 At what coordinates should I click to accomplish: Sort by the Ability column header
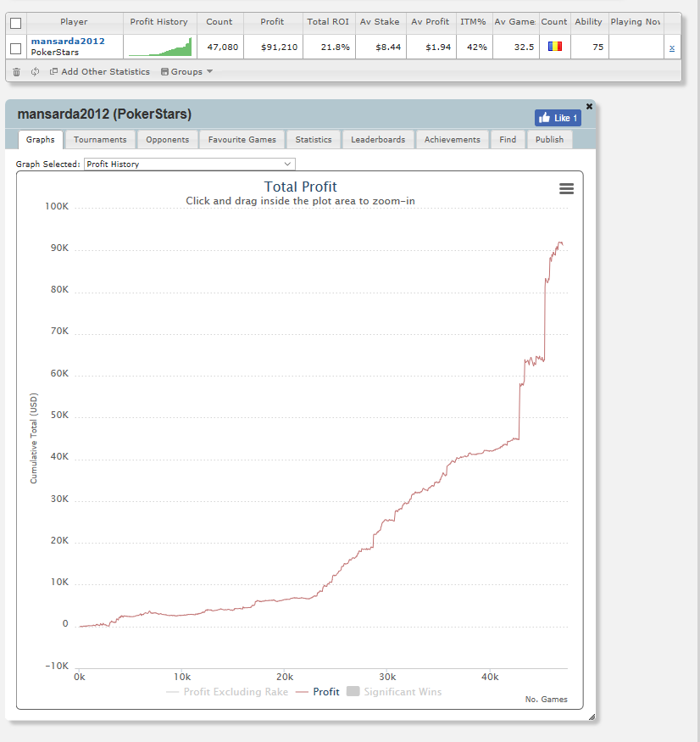point(589,22)
